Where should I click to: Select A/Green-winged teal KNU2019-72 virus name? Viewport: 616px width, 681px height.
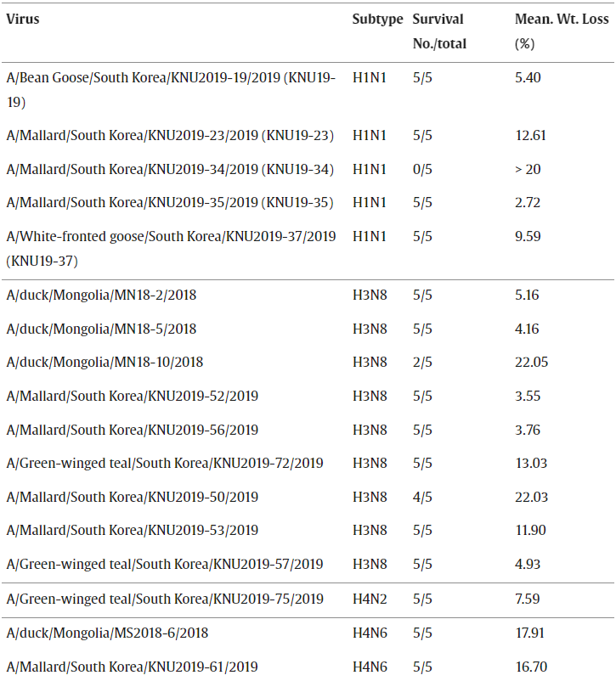click(165, 464)
